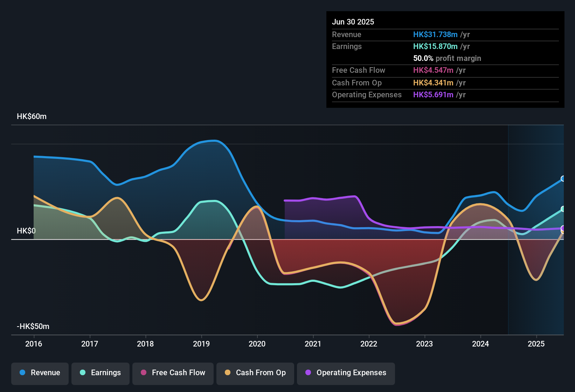Image resolution: width=575 pixels, height=392 pixels.
Task: Click the blue Revenue legend dot
Action: (x=22, y=372)
